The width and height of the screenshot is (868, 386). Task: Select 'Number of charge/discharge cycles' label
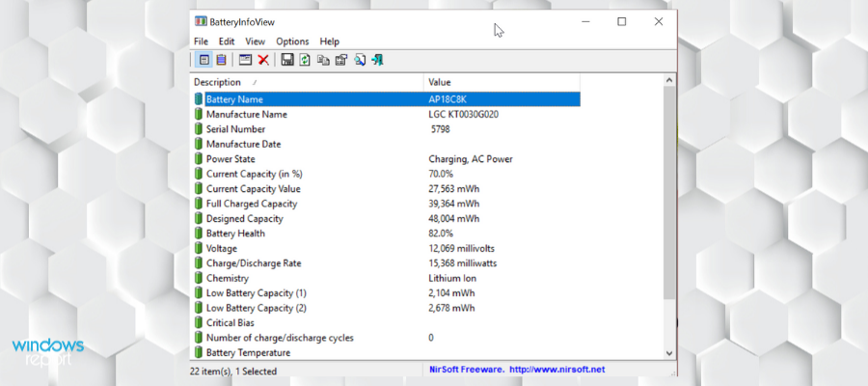pyautogui.click(x=280, y=337)
